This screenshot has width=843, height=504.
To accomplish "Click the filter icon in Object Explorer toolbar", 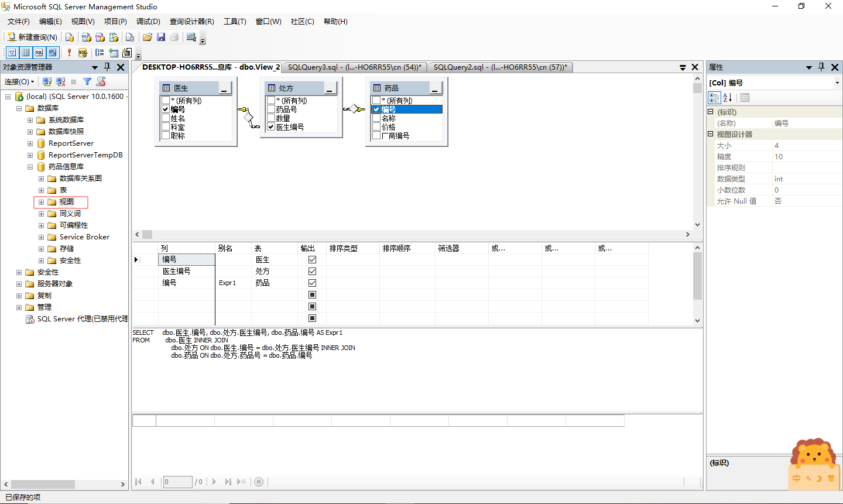I will tap(86, 81).
